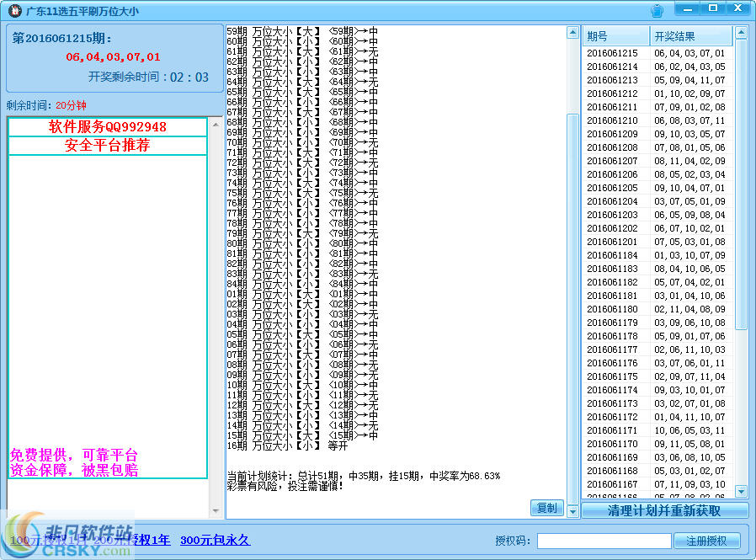The height and width of the screenshot is (560, 756).
Task: Click the 软件服务QQ992948 banner
Action: click(108, 127)
